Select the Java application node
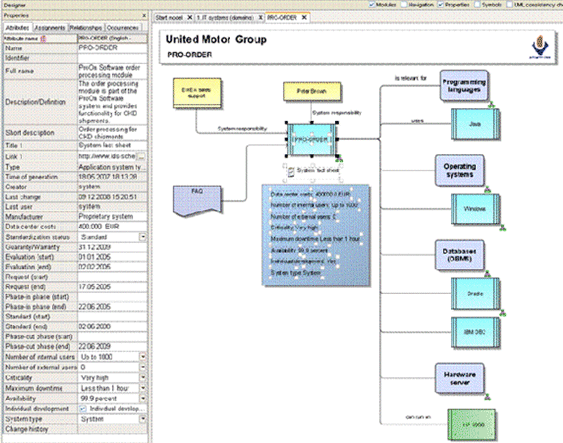This screenshot has width=563, height=443. (475, 124)
